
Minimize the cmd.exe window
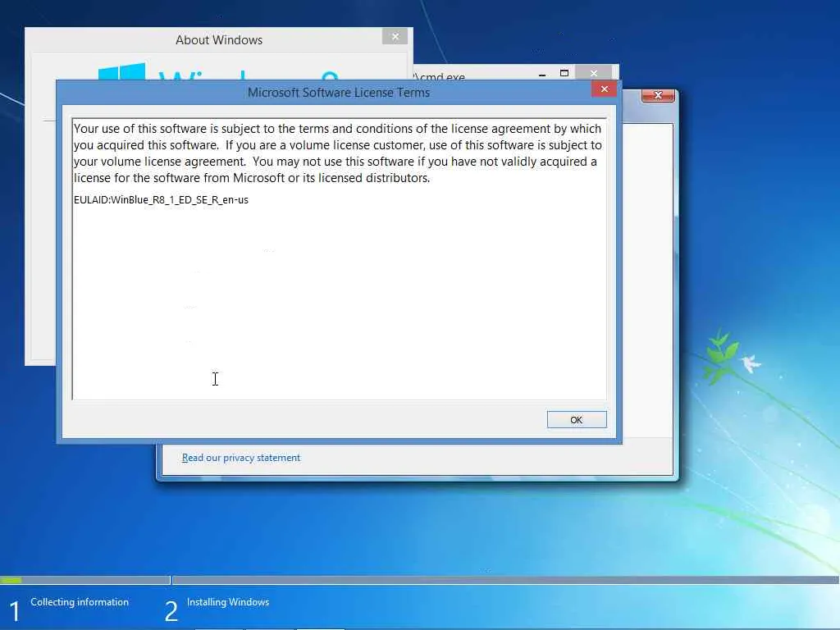click(x=542, y=74)
